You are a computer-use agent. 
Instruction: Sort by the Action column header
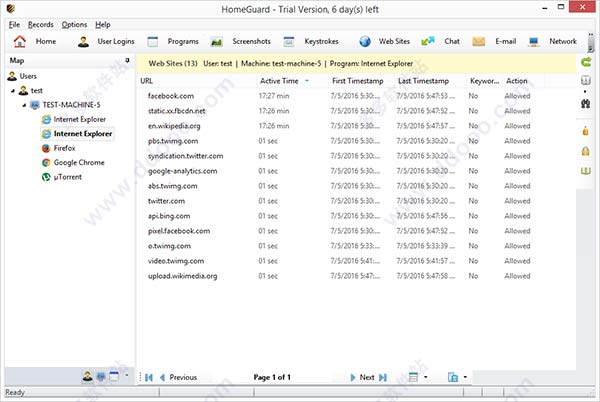point(517,81)
